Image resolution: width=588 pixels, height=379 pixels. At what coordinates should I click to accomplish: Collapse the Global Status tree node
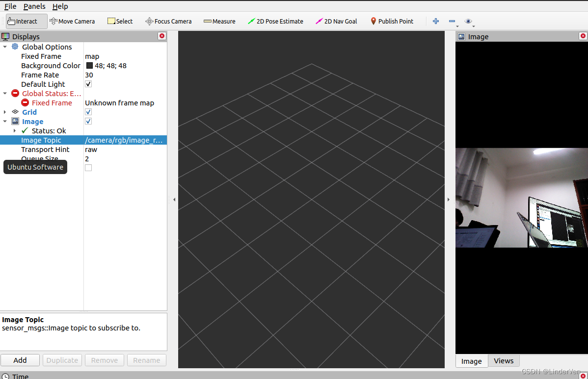coord(5,93)
